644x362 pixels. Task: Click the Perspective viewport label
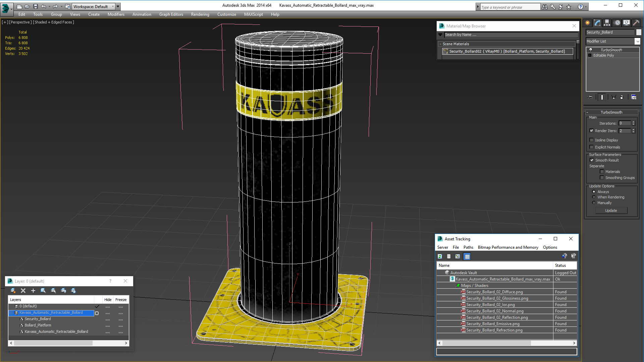(x=20, y=22)
